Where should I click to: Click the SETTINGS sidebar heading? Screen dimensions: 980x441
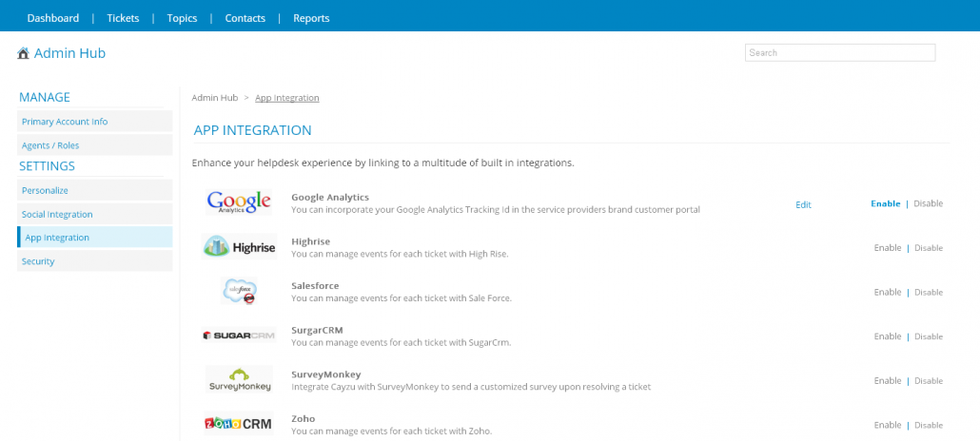click(x=47, y=166)
